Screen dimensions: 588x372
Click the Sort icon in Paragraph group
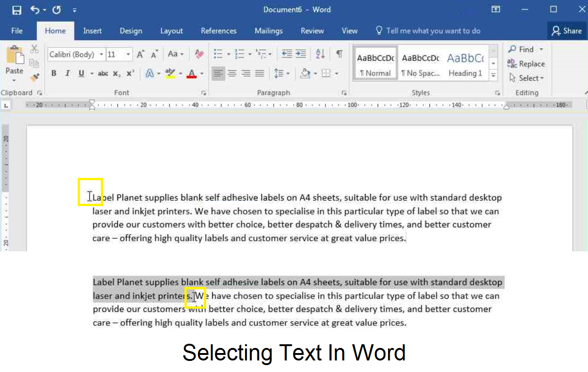319,54
